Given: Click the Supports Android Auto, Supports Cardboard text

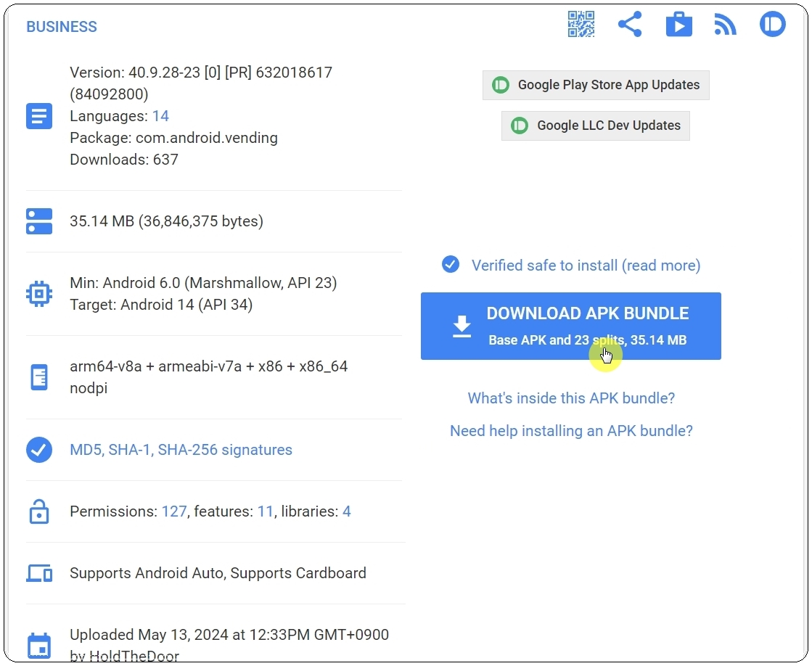Looking at the screenshot, I should click(218, 573).
